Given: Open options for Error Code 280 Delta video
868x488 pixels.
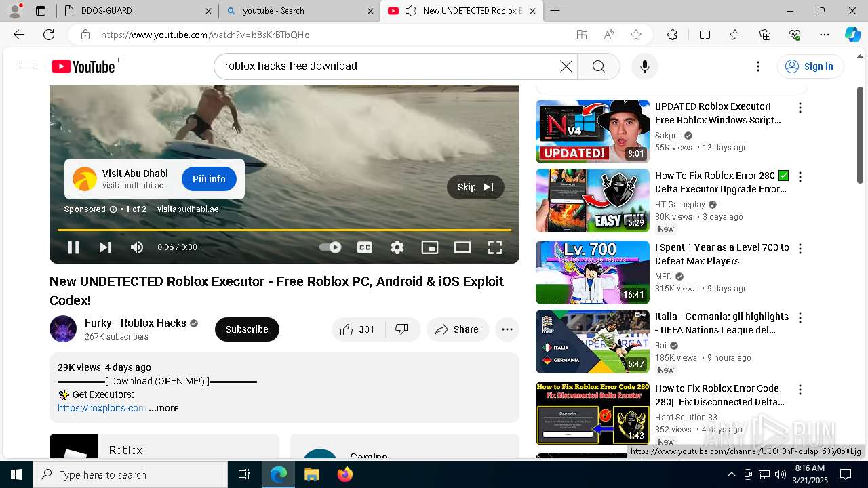Looking at the screenshot, I should point(800,390).
